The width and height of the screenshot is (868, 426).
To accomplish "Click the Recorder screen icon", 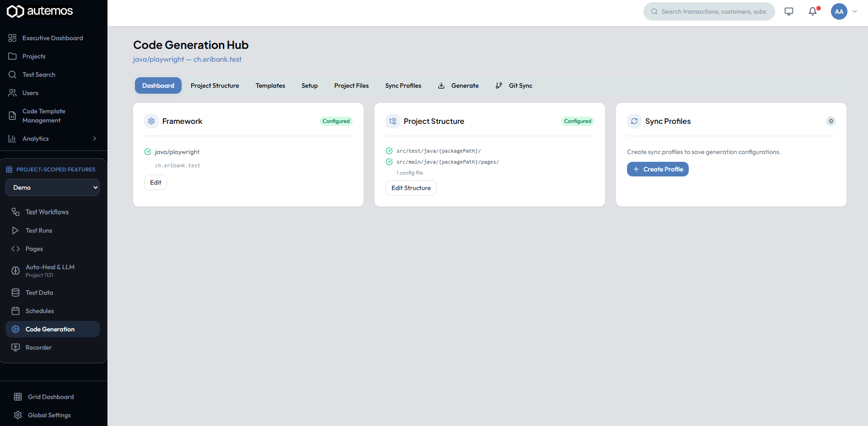I will pos(16,347).
